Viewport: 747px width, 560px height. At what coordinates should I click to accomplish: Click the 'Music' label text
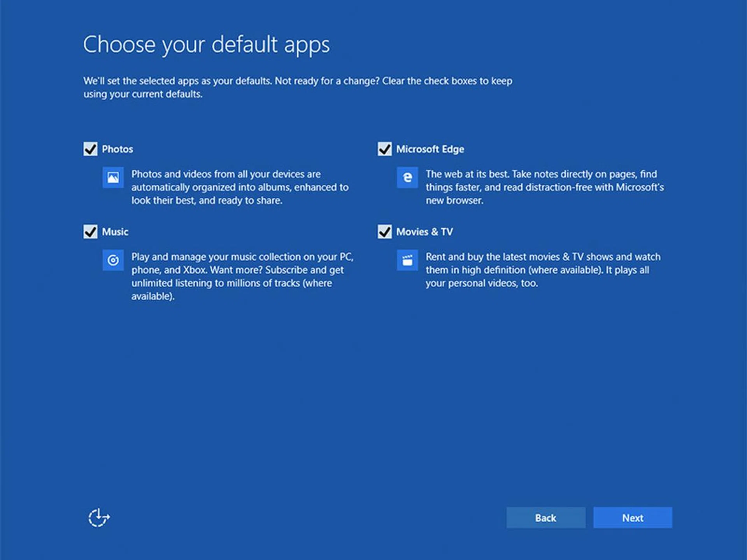coord(115,232)
